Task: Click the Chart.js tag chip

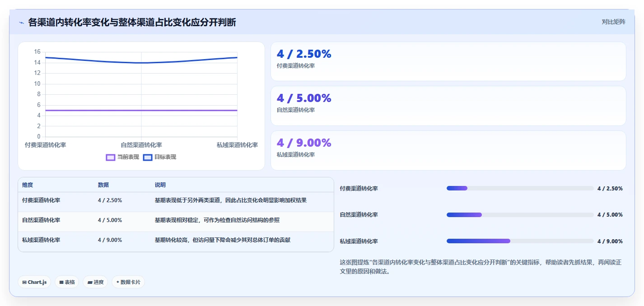Action: tap(35, 282)
